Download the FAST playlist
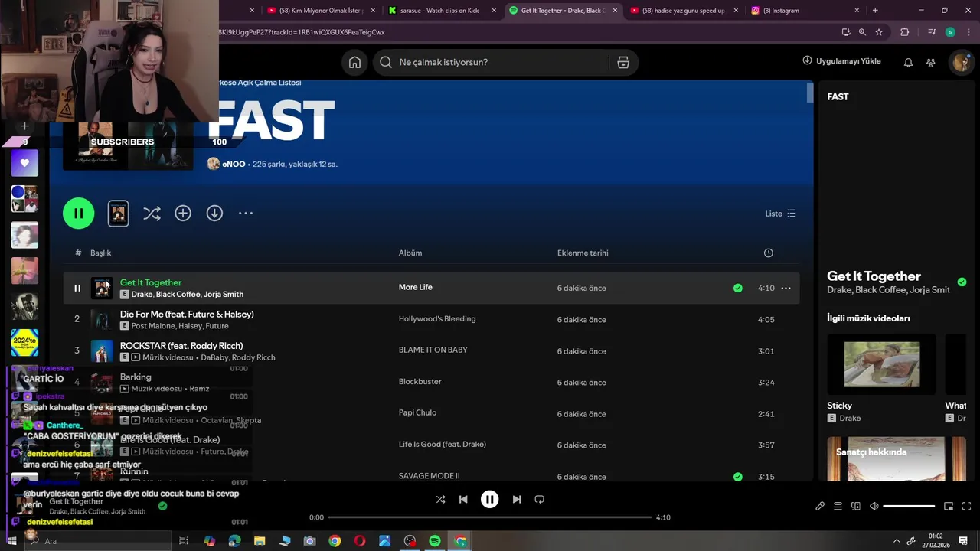The width and height of the screenshot is (980, 551). pos(214,214)
